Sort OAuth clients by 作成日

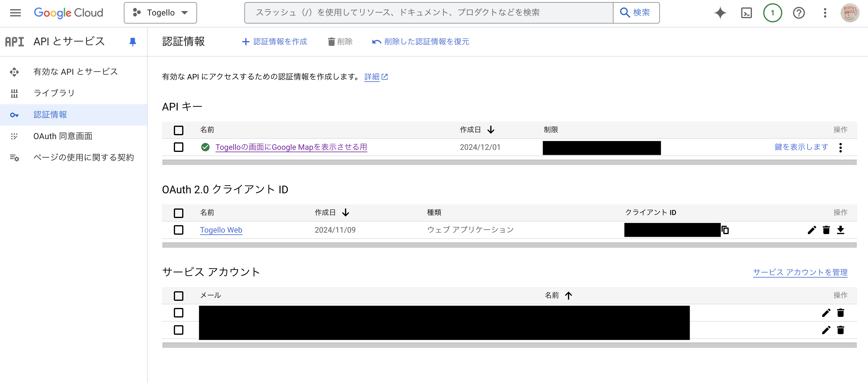point(332,212)
